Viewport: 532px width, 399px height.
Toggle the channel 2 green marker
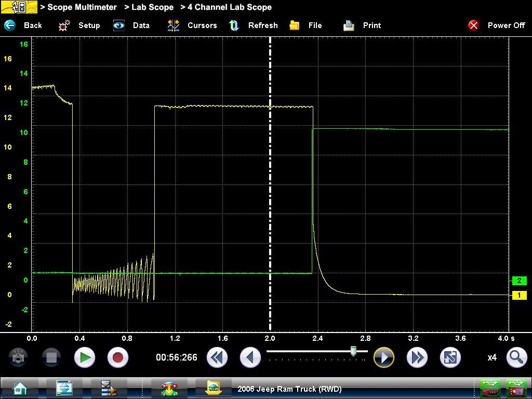[519, 281]
